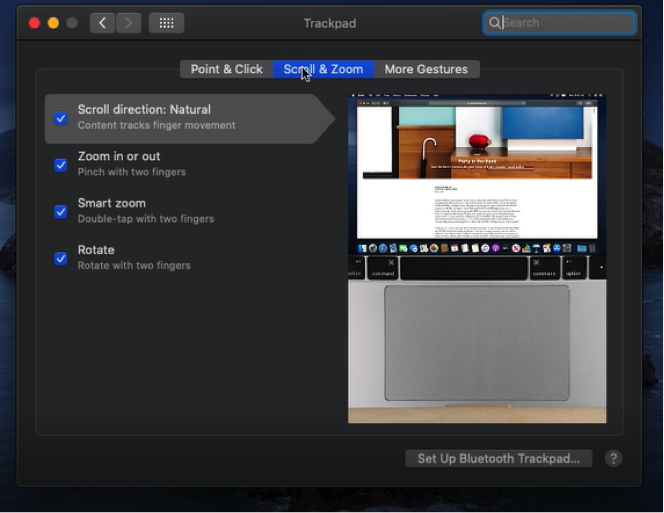This screenshot has height=513, width=664.
Task: Click the gesture preview video
Action: (476, 258)
